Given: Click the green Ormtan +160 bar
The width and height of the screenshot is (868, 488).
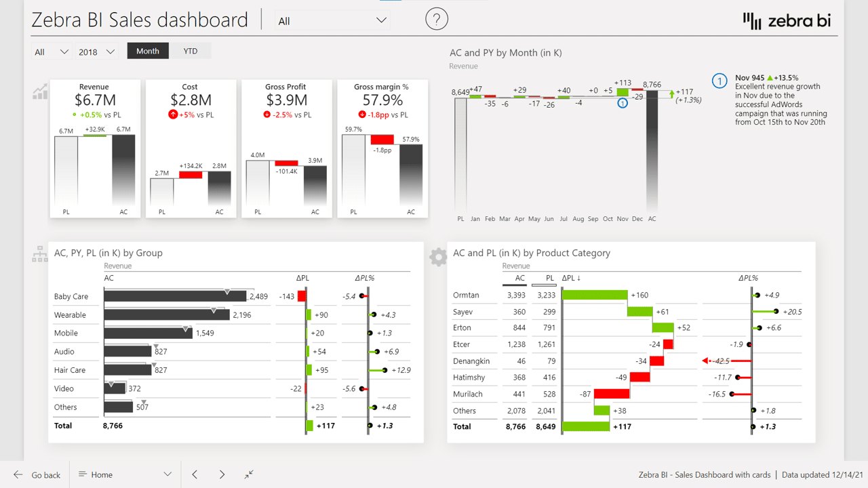Looking at the screenshot, I should [x=595, y=295].
